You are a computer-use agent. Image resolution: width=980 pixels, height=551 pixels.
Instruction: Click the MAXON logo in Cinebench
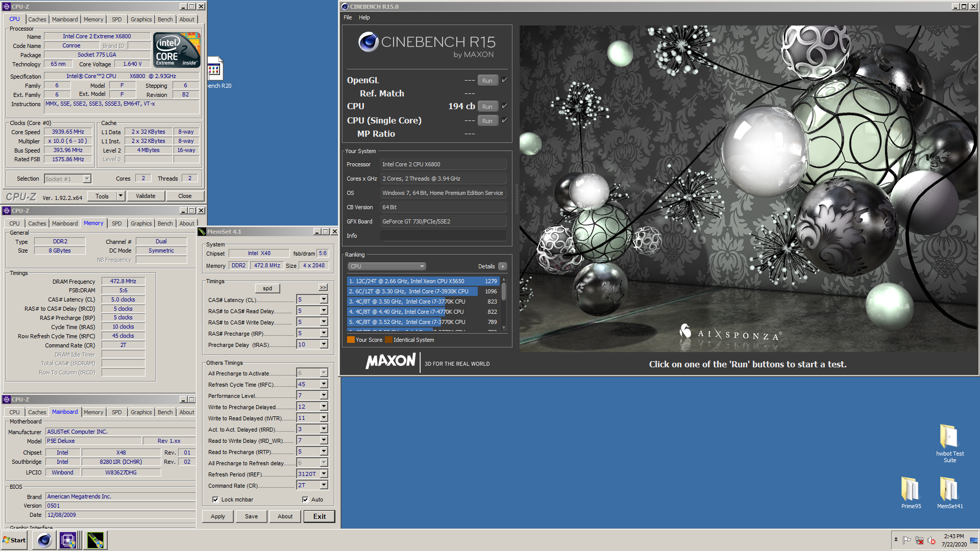[391, 361]
